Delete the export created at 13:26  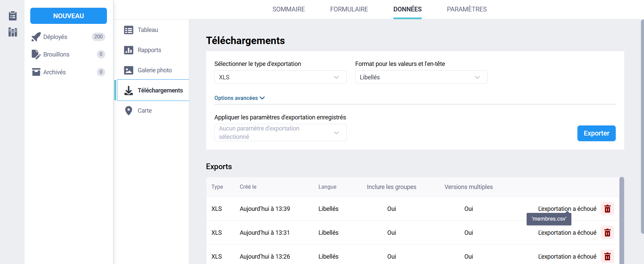(607, 257)
